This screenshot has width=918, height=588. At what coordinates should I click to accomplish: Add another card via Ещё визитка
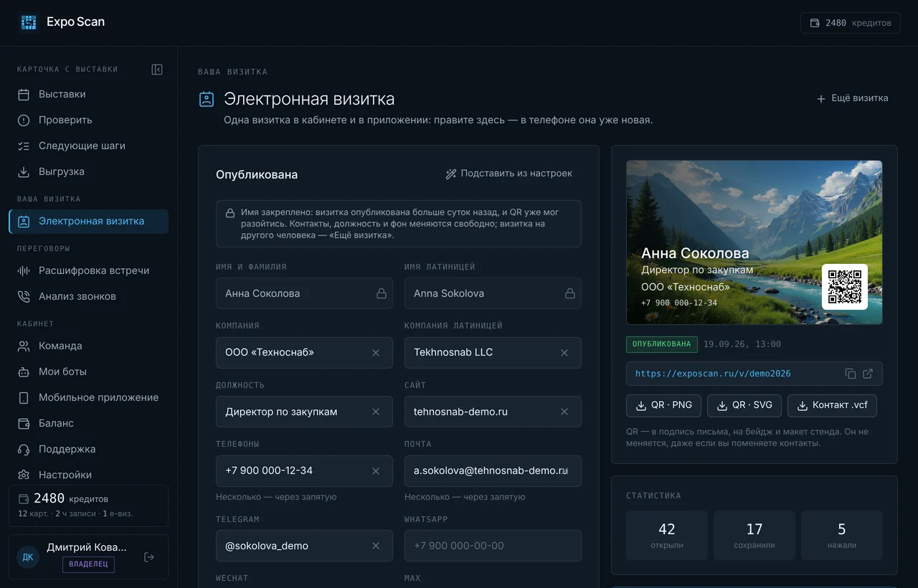[853, 98]
